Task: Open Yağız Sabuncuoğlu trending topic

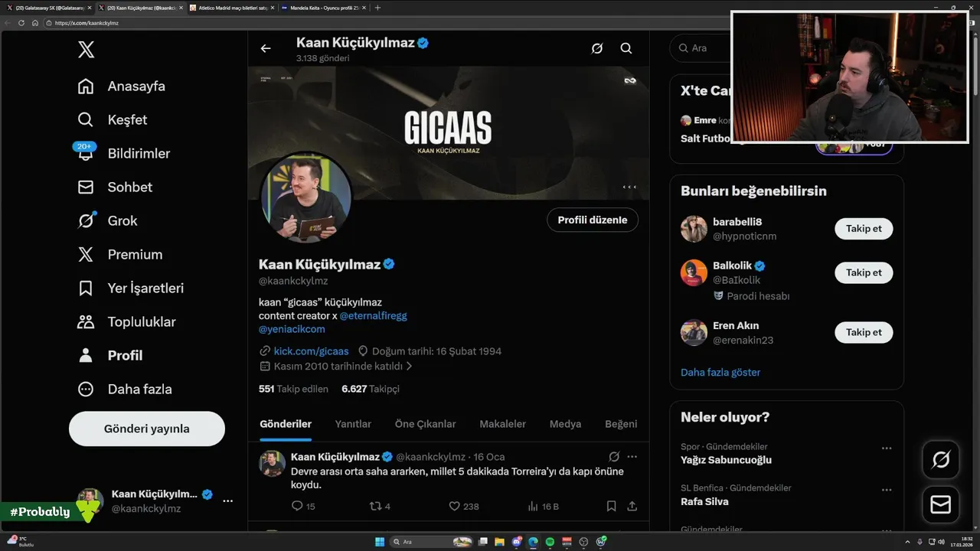Action: (726, 461)
